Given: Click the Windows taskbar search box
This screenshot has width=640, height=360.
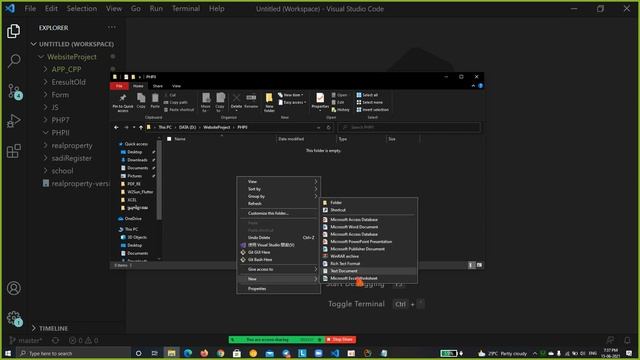Looking at the screenshot, I should (x=73, y=353).
